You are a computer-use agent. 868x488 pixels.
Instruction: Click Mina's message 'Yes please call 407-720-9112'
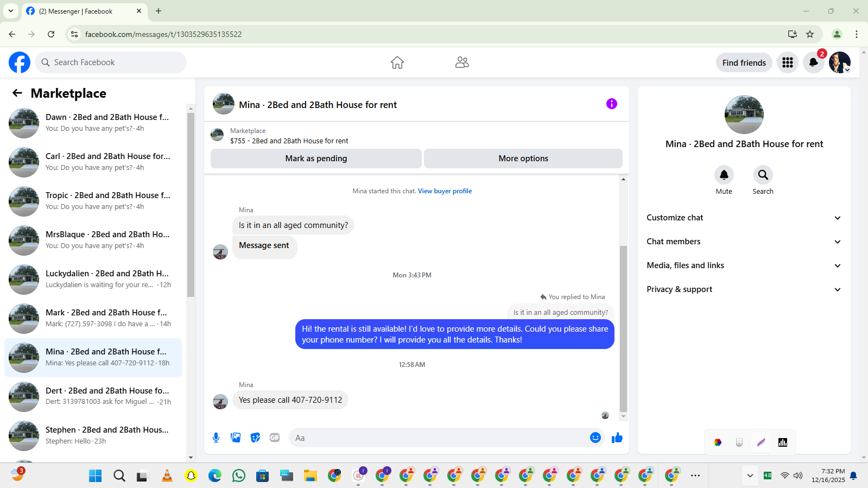coord(290,400)
